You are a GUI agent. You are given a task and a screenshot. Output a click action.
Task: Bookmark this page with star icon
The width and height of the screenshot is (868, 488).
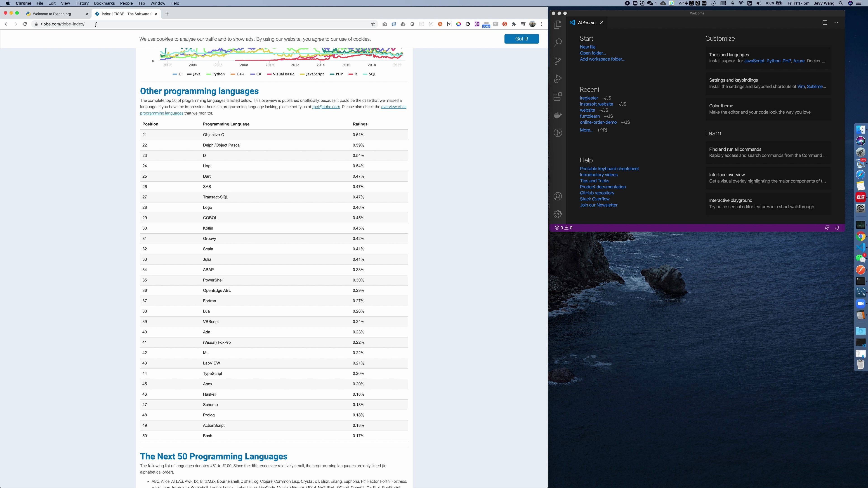click(x=373, y=24)
